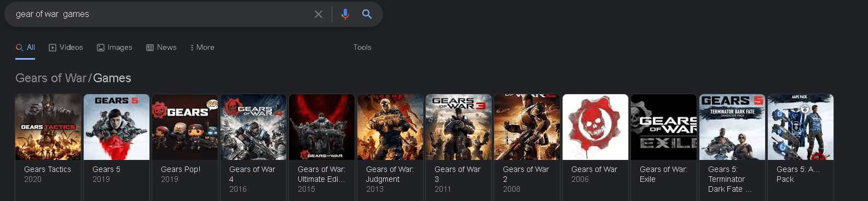Open the Gears of War: Ultimate Edition cover
Screen dimensions: 868x201
pos(322,127)
